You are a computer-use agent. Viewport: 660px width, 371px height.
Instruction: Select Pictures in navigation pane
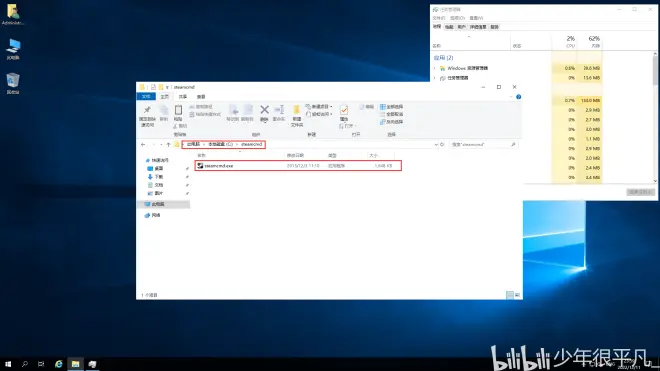(155, 193)
